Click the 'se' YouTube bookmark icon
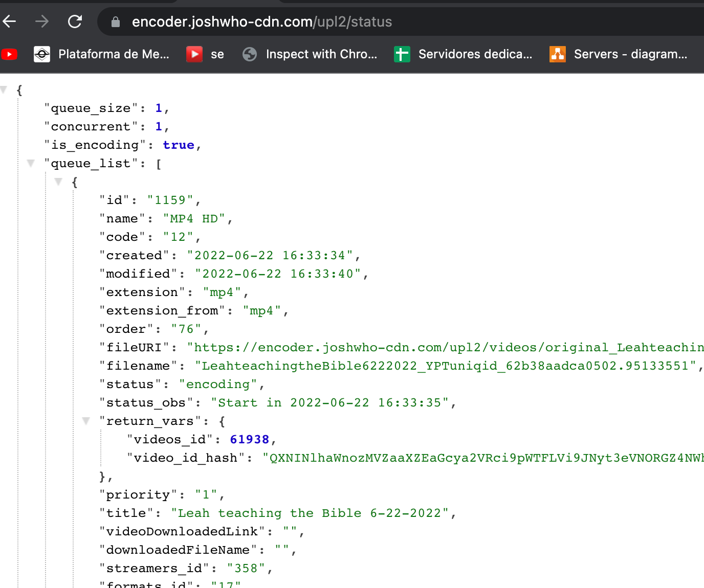Screen dimensions: 704x588 tap(193, 54)
